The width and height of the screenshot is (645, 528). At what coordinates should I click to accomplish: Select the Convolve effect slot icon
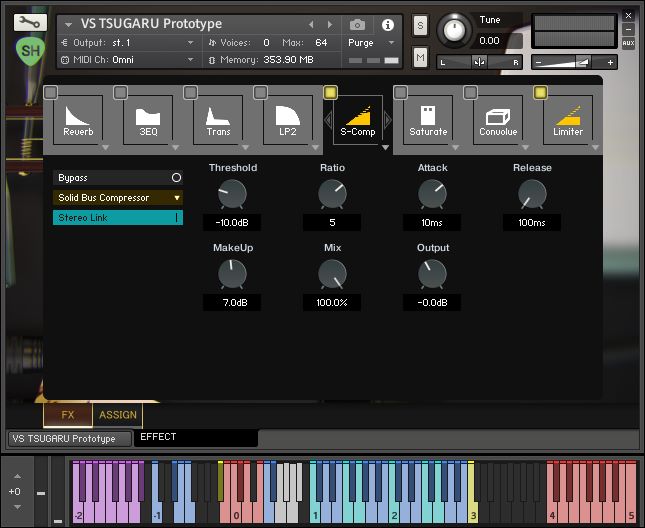click(x=498, y=118)
